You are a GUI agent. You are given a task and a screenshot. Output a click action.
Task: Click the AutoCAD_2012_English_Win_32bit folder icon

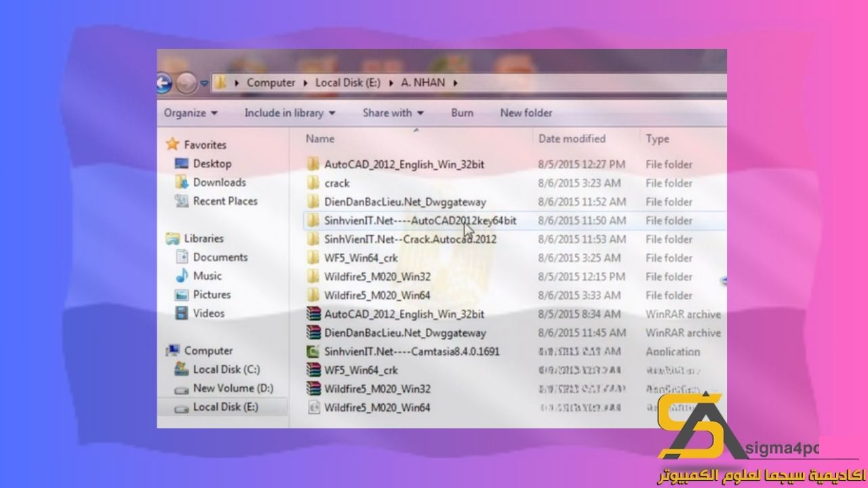point(313,164)
